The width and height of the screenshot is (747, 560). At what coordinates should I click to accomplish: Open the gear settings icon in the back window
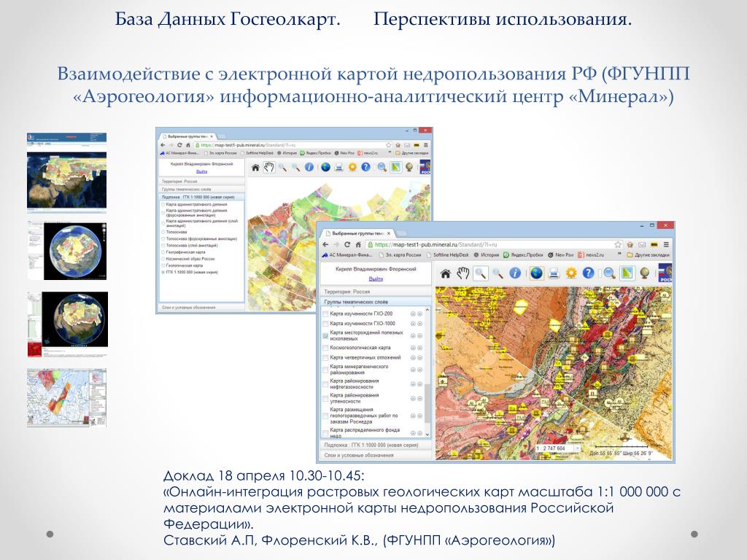click(352, 167)
